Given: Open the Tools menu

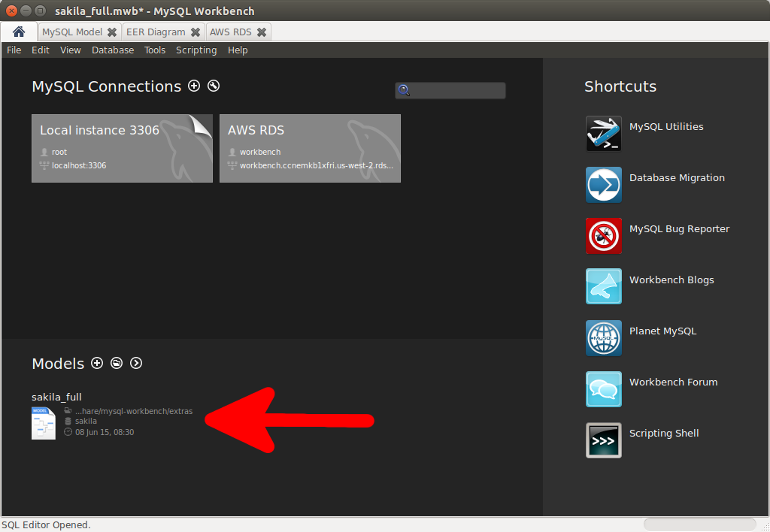Looking at the screenshot, I should point(155,50).
